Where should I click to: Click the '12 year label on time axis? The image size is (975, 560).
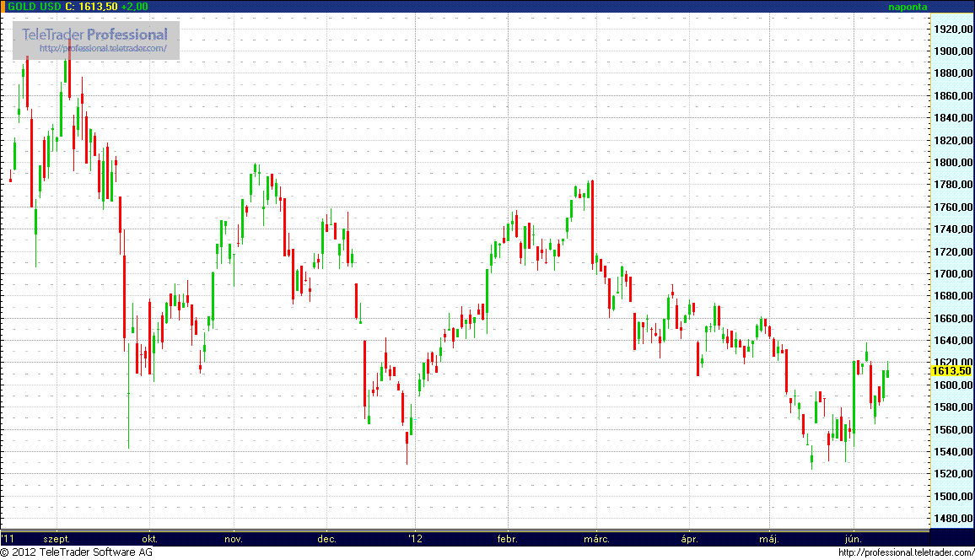(x=415, y=539)
